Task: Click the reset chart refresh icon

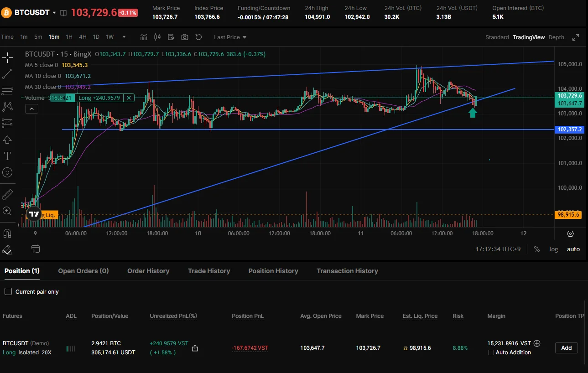Action: tap(198, 37)
